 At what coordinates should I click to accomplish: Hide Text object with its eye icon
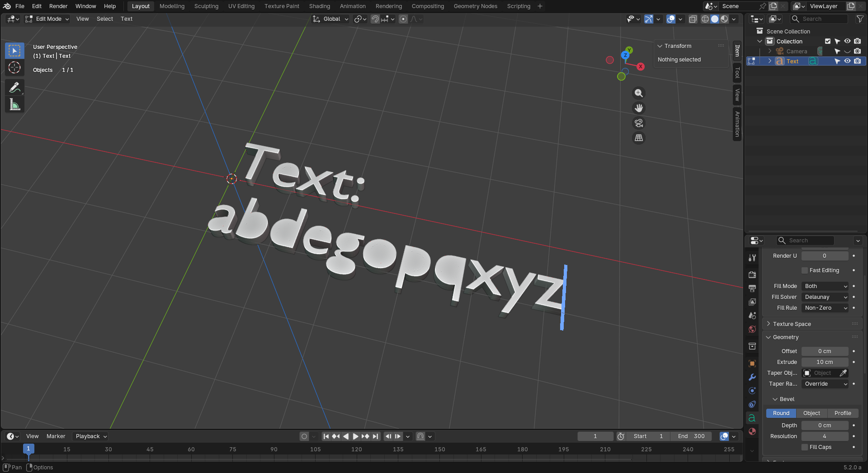coord(848,61)
